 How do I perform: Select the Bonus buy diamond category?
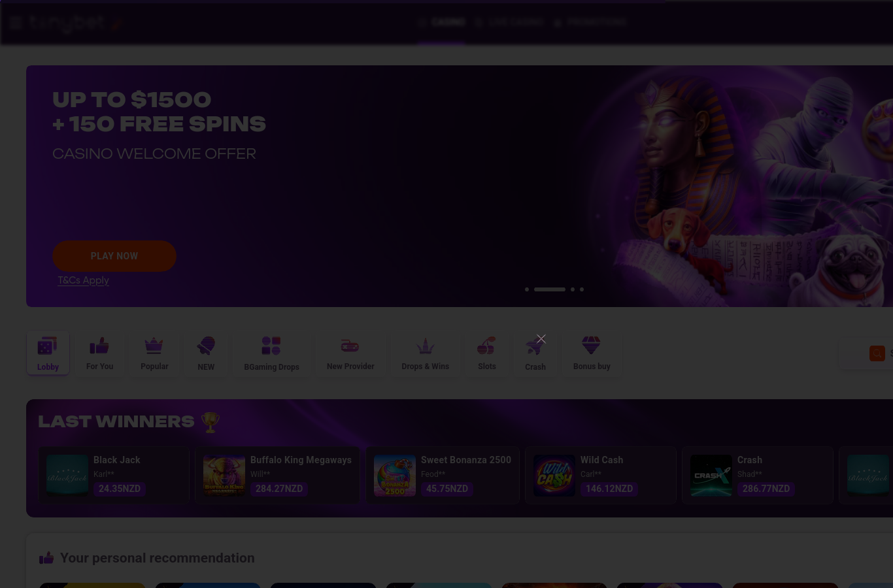tap(592, 353)
